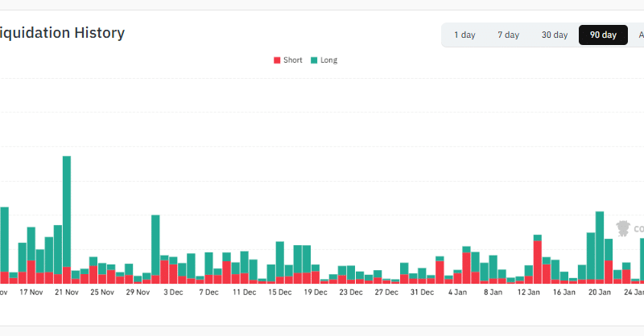
Task: Click the tallest green bar at 21 Nov
Action: point(67,209)
